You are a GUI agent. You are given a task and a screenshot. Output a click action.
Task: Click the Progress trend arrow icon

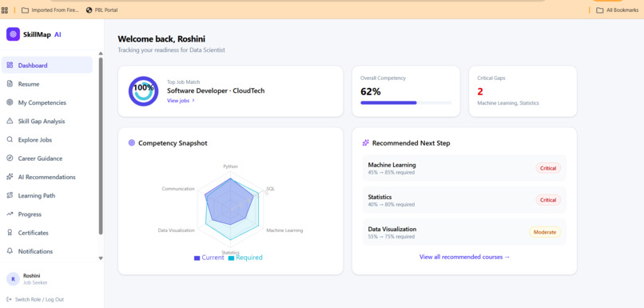pos(10,214)
